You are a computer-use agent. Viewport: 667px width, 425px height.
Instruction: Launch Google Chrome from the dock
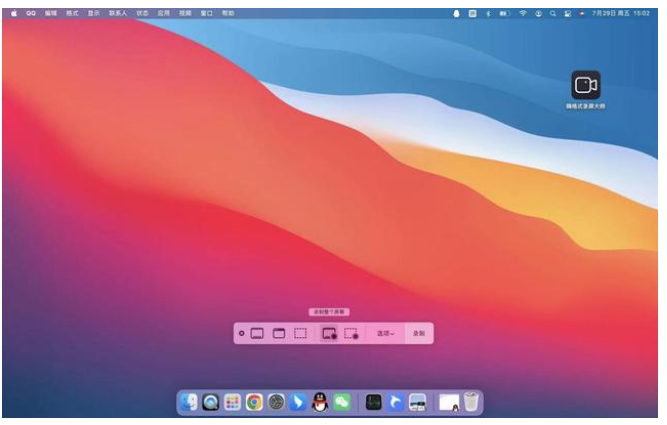(x=255, y=402)
